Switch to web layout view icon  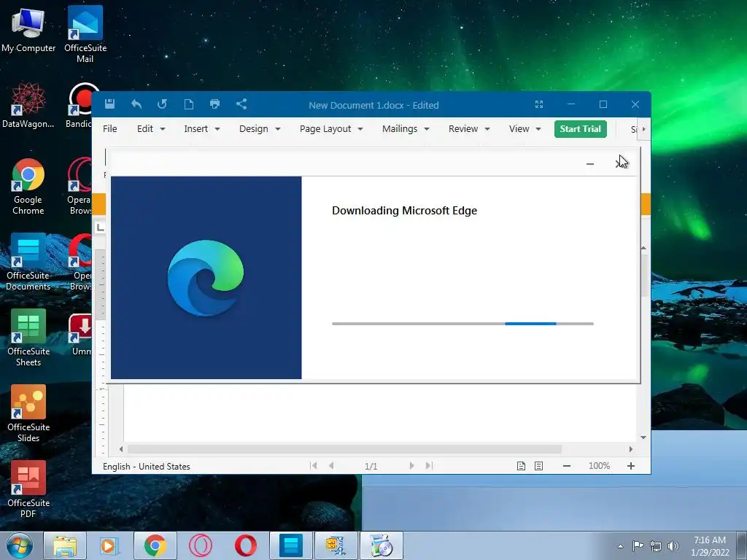538,466
